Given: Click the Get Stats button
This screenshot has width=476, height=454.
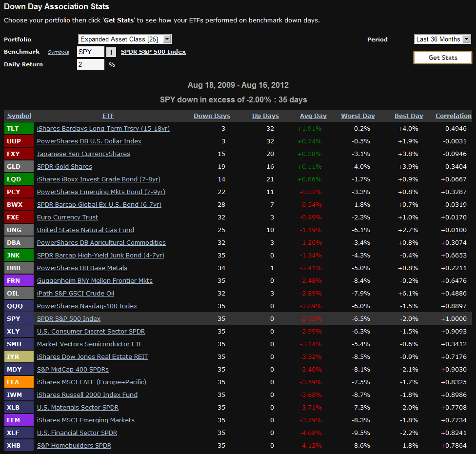Looking at the screenshot, I should 443,58.
